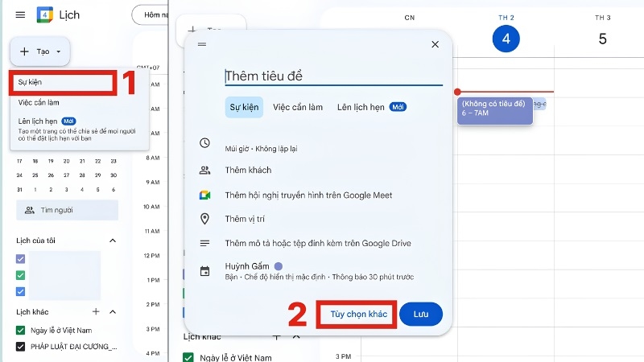The height and width of the screenshot is (362, 644).
Task: Select day 5 in TH 3 column header
Action: tap(602, 39)
